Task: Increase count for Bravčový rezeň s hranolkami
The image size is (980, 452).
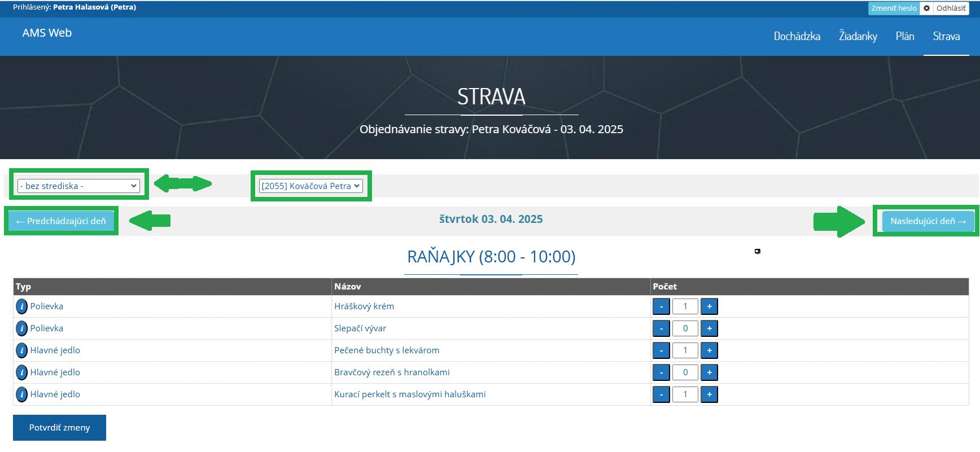Action: pos(709,372)
